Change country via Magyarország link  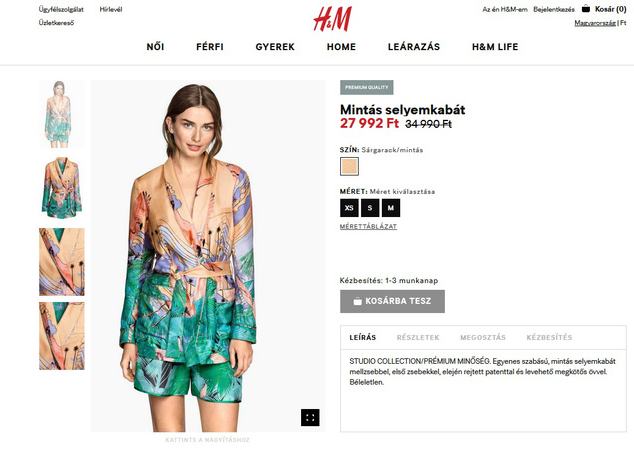coord(595,23)
